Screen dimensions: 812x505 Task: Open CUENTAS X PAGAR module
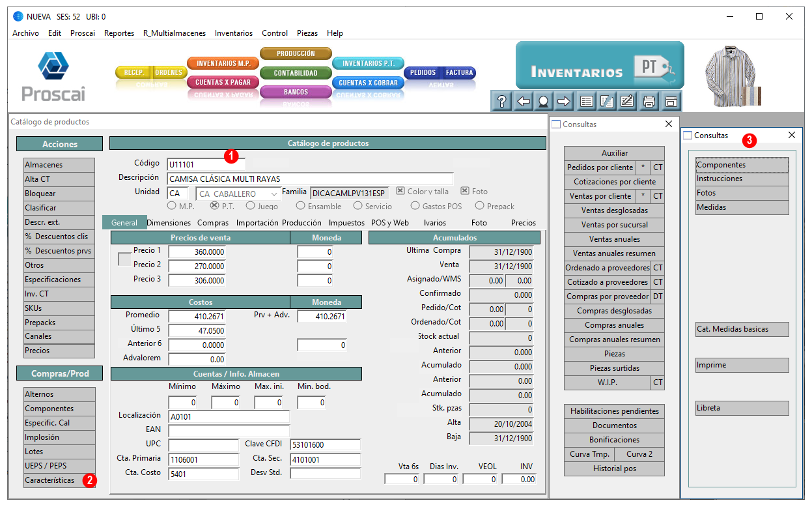point(223,83)
